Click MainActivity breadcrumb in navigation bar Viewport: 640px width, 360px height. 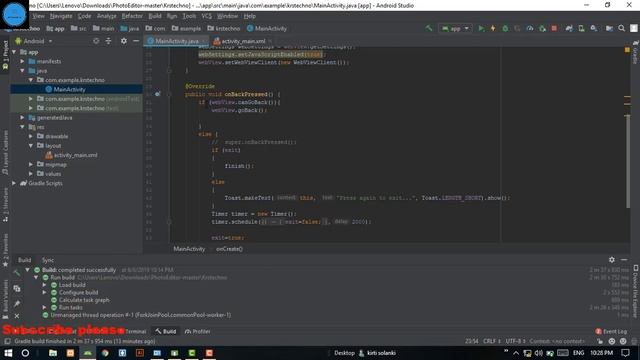pyautogui.click(x=267, y=29)
